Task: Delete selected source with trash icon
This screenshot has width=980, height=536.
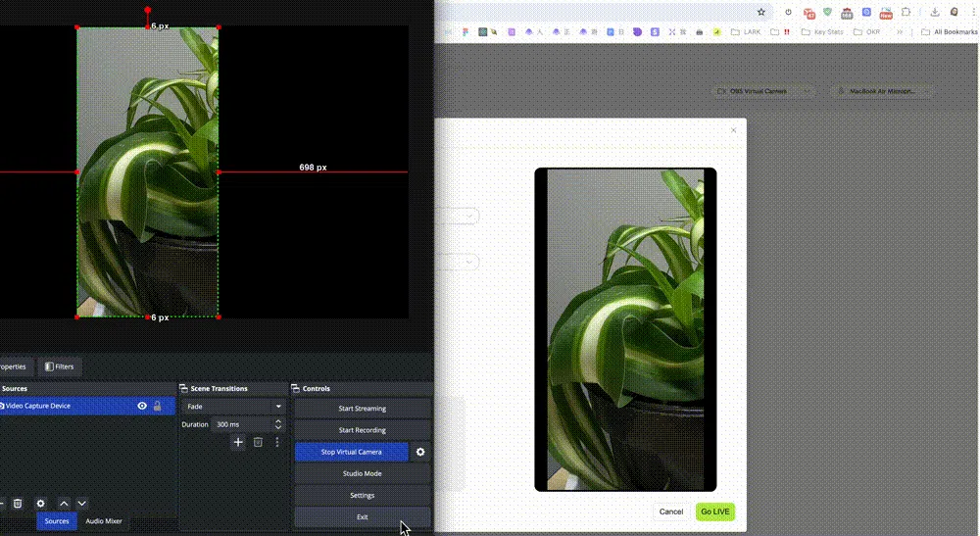Action: 18,504
